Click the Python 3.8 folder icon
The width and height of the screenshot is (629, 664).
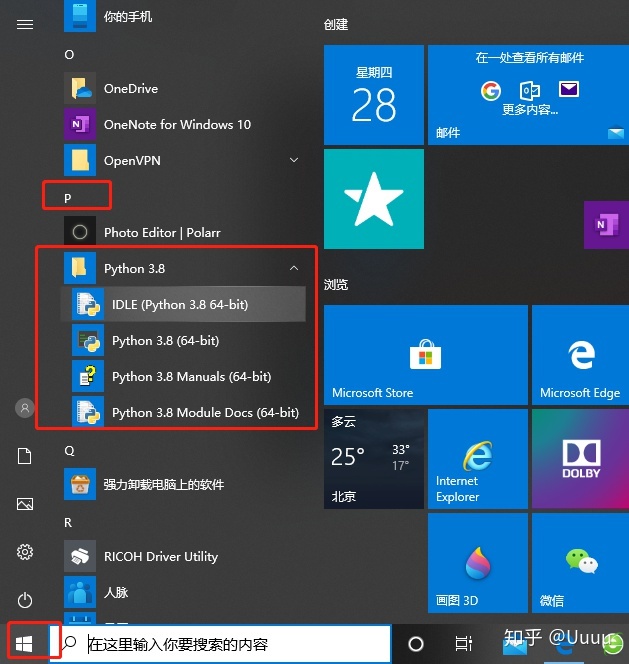pyautogui.click(x=80, y=268)
